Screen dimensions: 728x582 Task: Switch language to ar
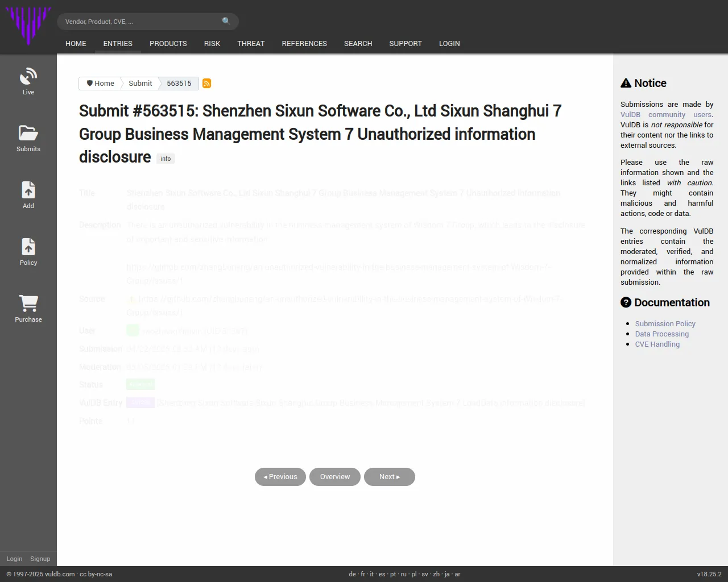tap(457, 574)
